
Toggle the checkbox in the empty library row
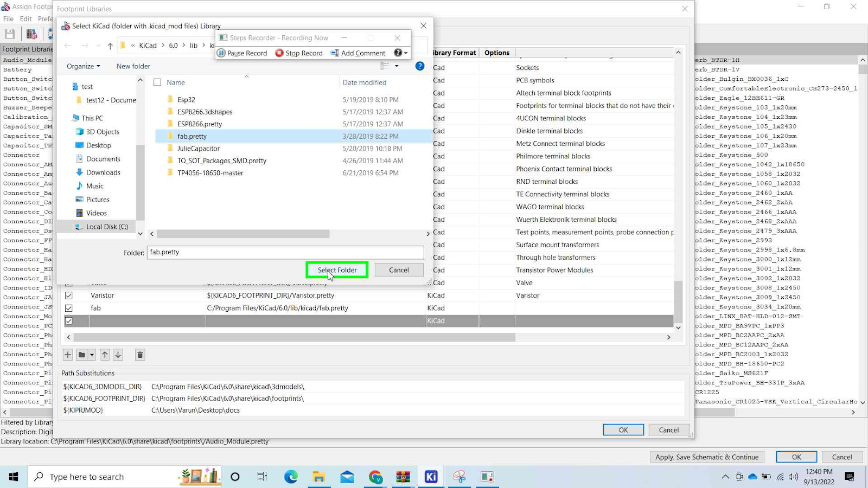point(69,321)
